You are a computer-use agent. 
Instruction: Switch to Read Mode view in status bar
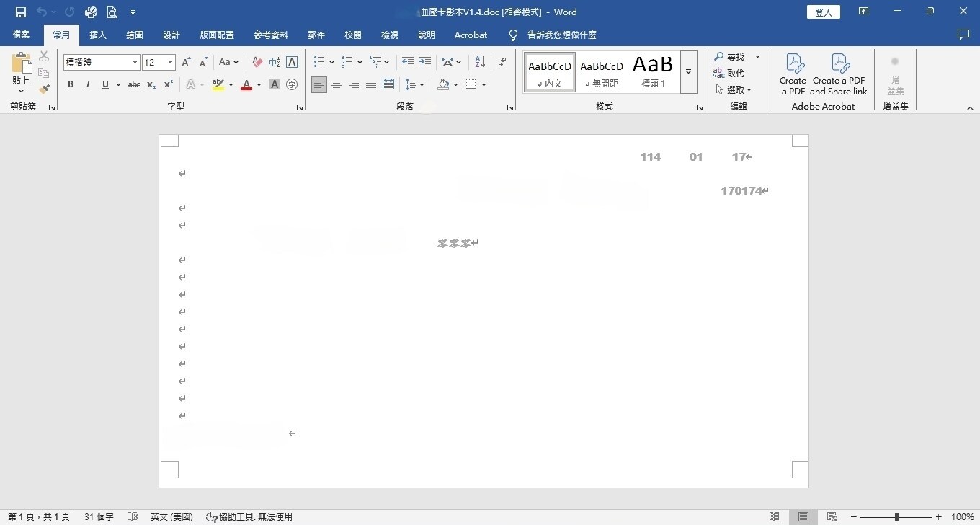click(775, 517)
